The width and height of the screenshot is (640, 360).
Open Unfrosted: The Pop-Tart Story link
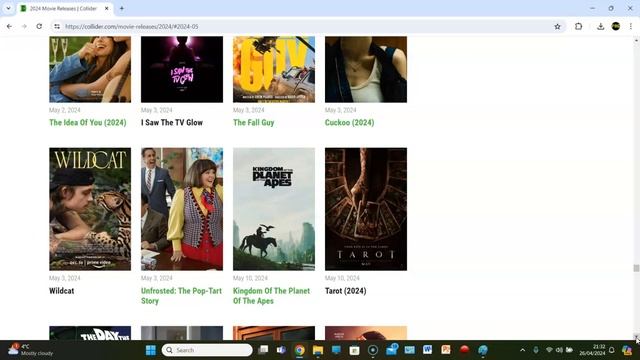point(181,296)
